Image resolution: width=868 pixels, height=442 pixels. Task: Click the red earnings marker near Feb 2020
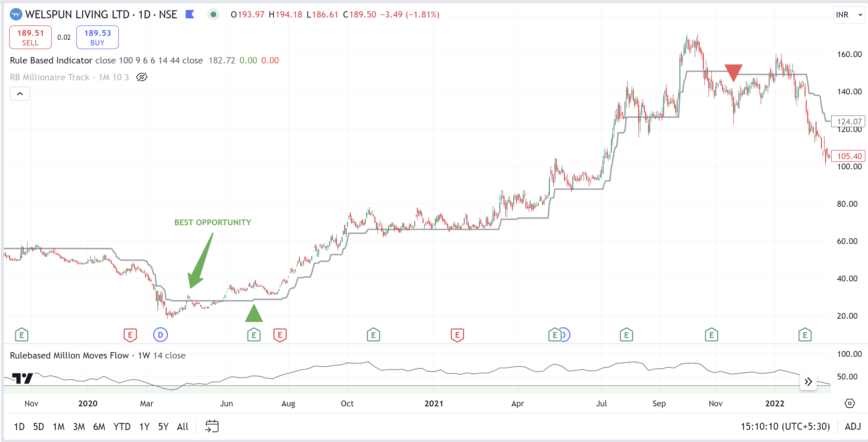[130, 335]
